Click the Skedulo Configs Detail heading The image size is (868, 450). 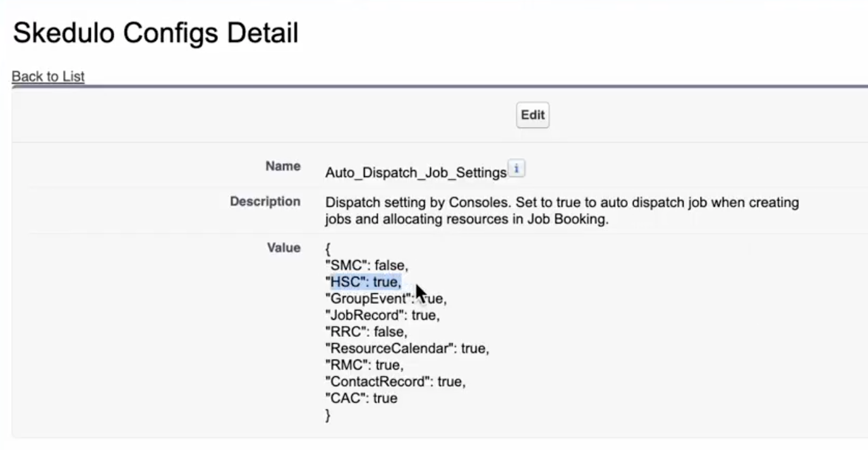tap(155, 32)
